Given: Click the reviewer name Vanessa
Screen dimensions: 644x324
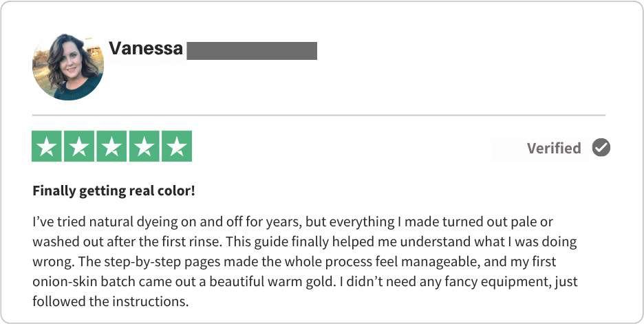Looking at the screenshot, I should point(146,50).
